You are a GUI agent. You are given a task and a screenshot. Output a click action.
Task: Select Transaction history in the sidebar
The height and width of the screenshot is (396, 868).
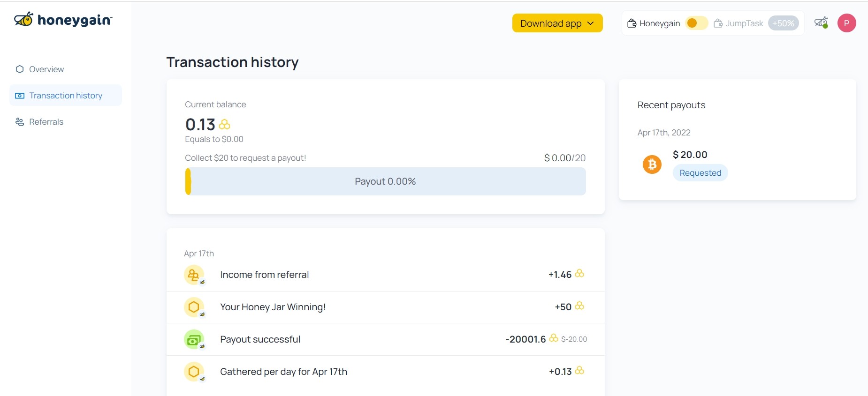click(66, 95)
